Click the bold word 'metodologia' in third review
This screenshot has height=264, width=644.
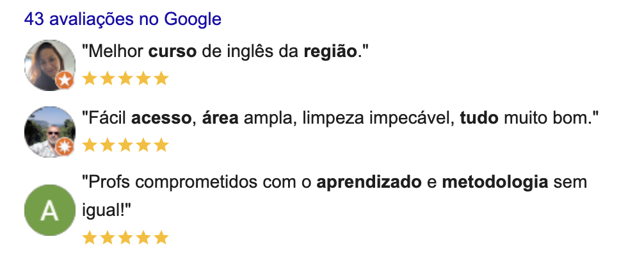495,183
